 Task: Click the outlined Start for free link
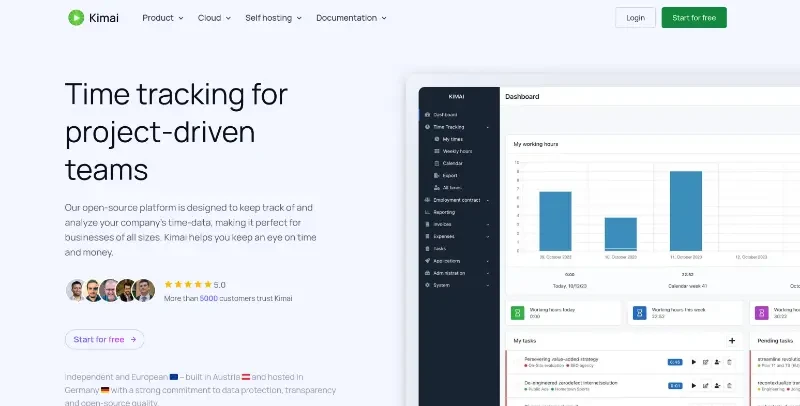click(x=105, y=339)
